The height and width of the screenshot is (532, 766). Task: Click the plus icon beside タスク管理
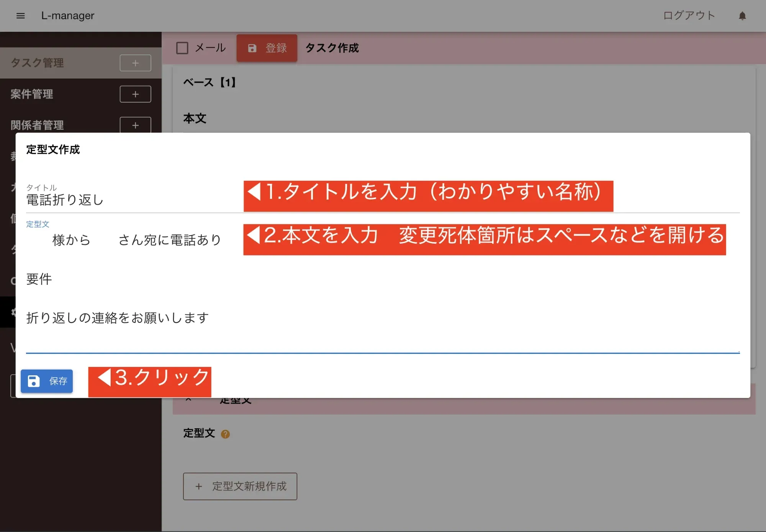(x=135, y=63)
